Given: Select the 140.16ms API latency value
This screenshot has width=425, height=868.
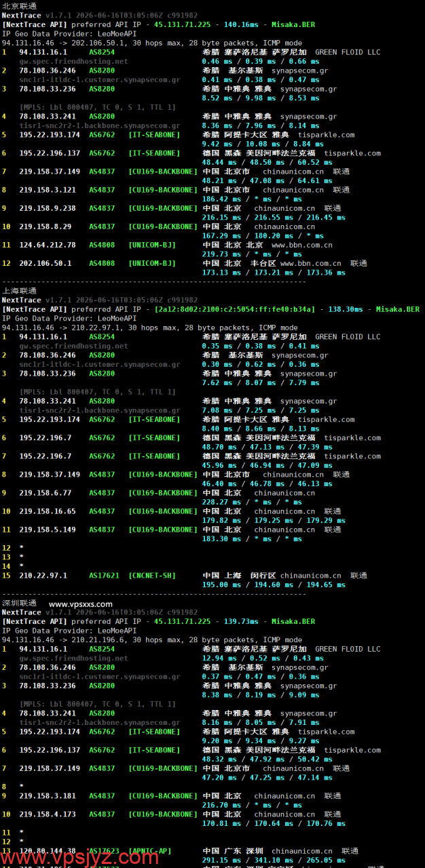Looking at the screenshot, I should coord(241,24).
